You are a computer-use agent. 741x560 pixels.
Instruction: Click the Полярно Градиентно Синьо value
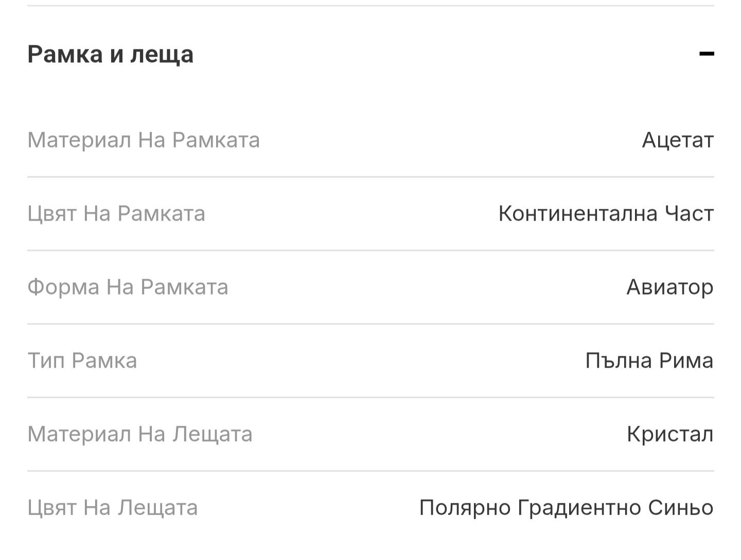coord(567,508)
